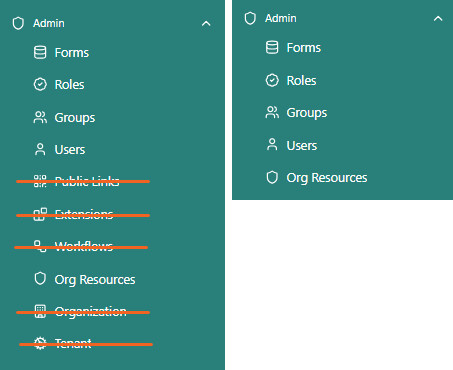Click the Tenant gear icon
This screenshot has height=370, width=453.
click(40, 343)
